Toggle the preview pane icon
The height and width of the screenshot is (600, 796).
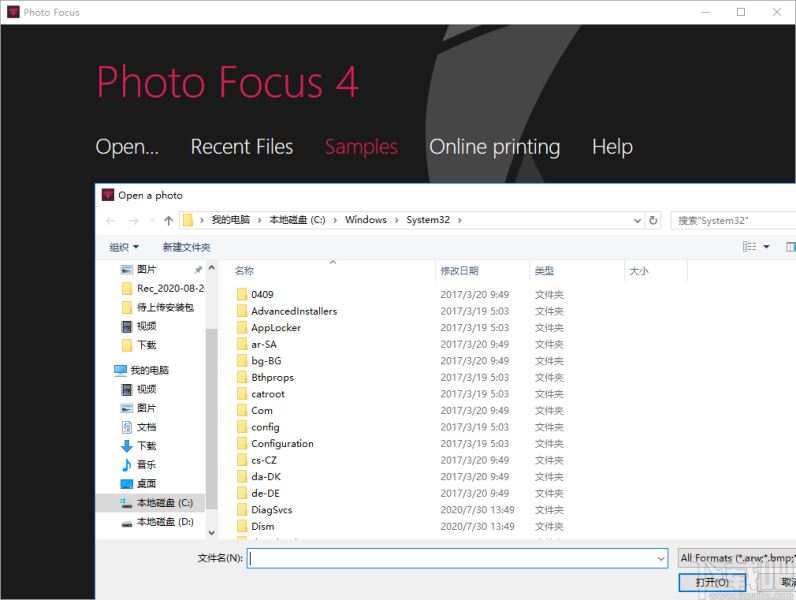point(790,247)
